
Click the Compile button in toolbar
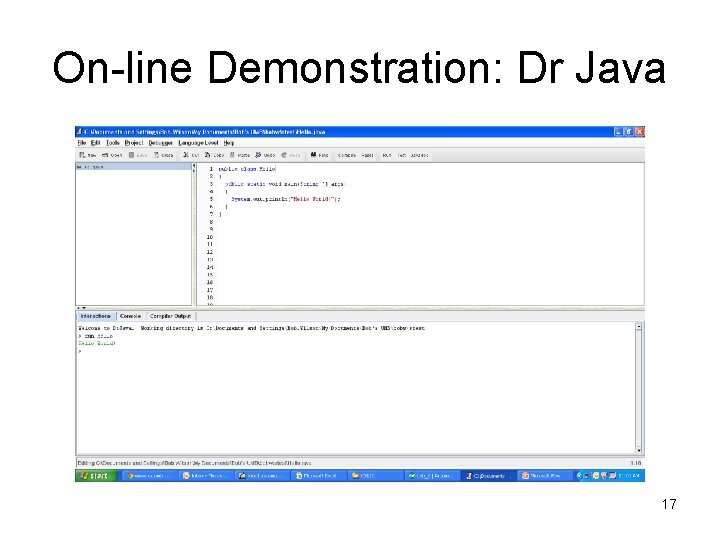tap(347, 155)
